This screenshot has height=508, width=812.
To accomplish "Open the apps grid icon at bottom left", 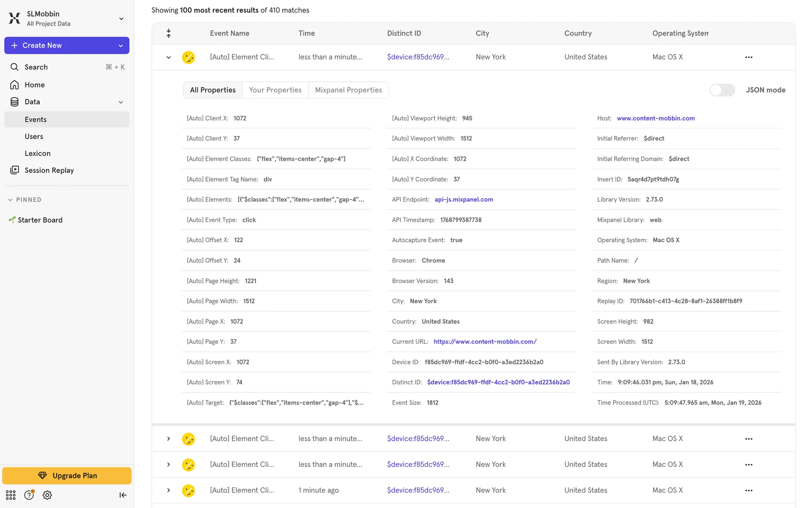I will coord(11,495).
